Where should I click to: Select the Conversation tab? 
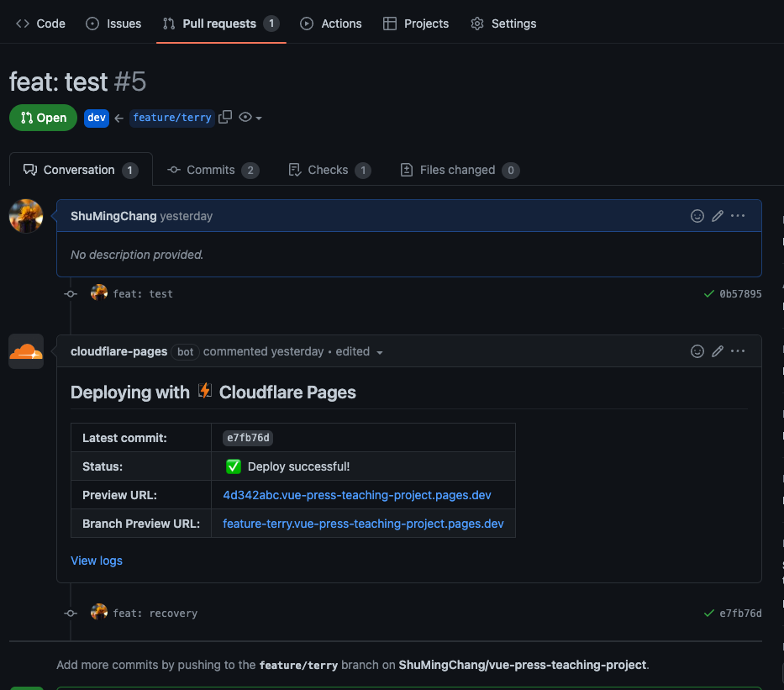pos(81,170)
